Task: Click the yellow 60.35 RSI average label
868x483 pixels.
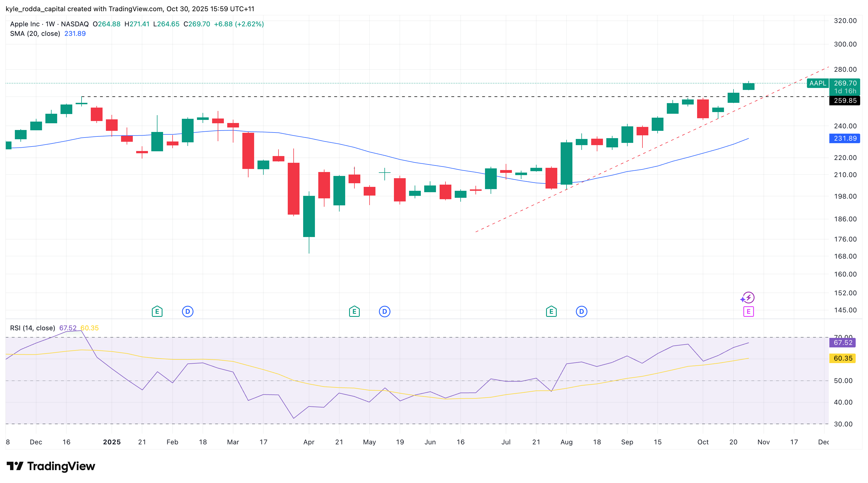Action: pyautogui.click(x=843, y=358)
